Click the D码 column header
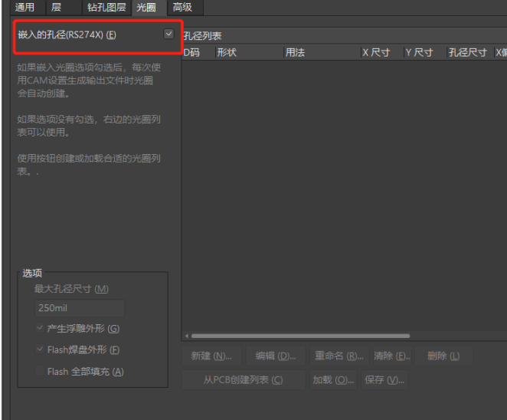 (x=198, y=52)
